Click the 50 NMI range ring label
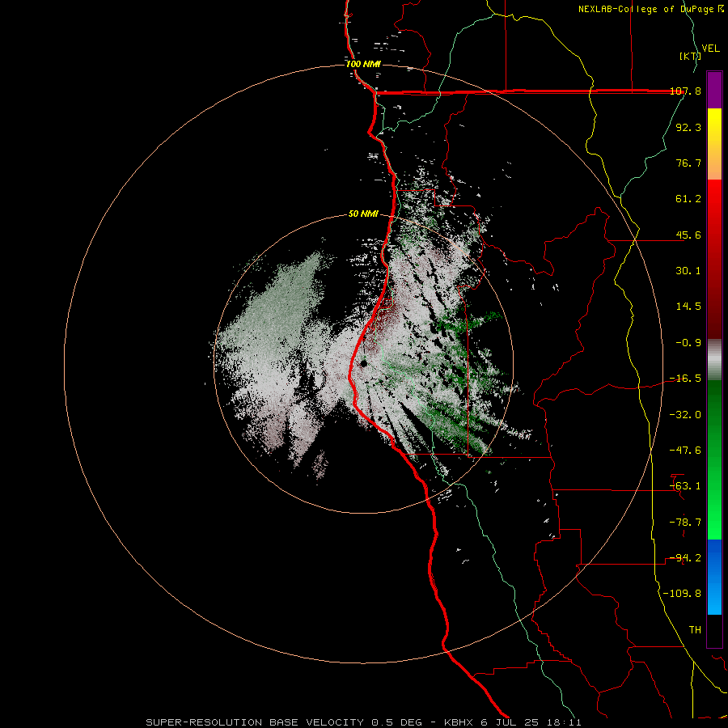 [363, 214]
